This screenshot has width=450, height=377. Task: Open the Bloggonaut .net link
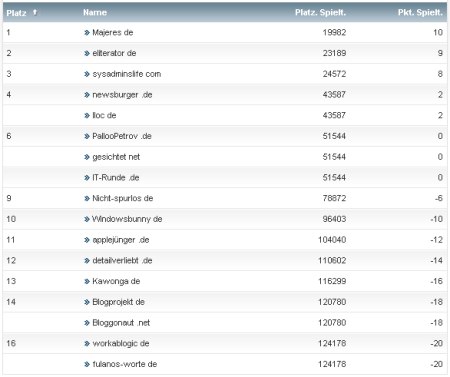coord(121,322)
